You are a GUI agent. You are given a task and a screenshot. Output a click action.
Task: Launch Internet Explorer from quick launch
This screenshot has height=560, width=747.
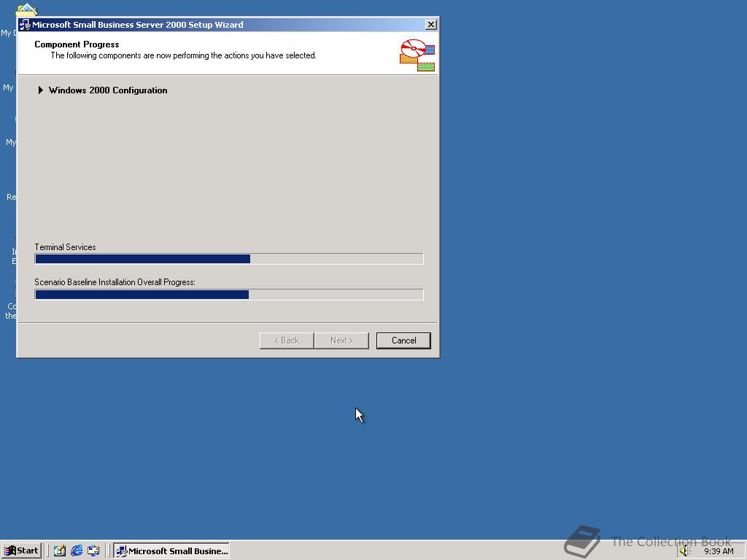coord(77,551)
